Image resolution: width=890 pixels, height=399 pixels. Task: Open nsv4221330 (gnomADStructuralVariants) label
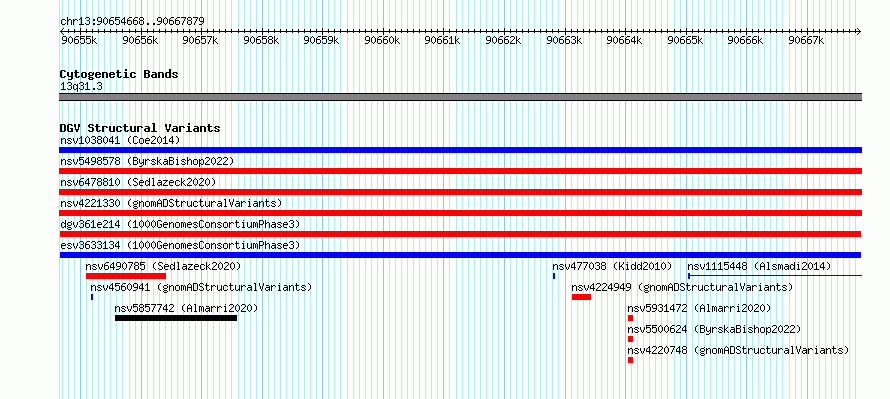(x=171, y=203)
